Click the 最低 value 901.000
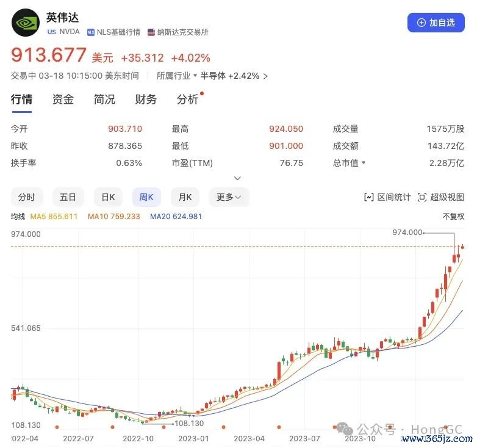The width and height of the screenshot is (477, 448). [286, 146]
